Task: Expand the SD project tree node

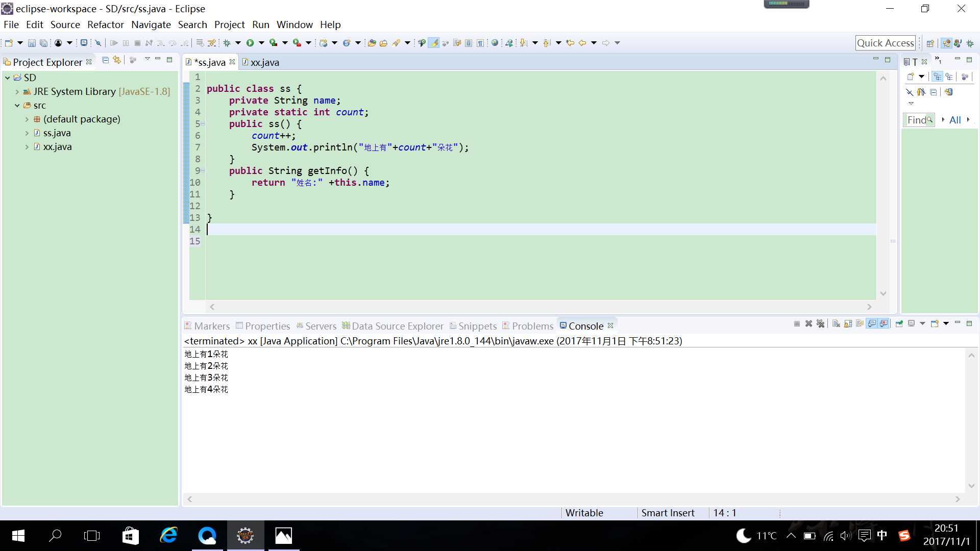Action: (7, 78)
